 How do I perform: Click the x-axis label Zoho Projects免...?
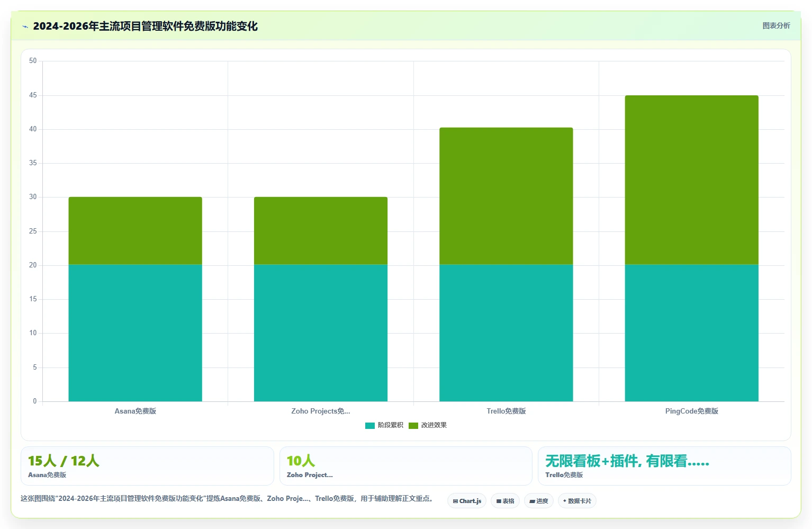[x=321, y=411]
